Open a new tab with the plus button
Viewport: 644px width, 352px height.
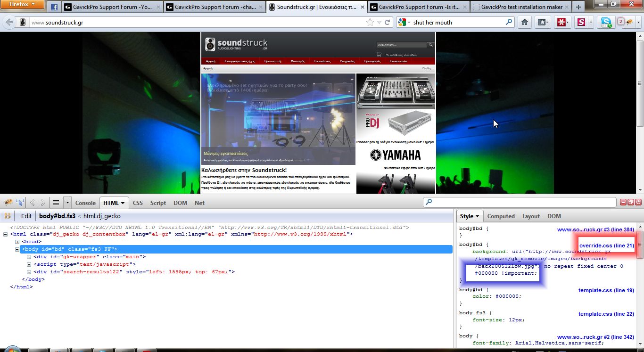click(x=578, y=7)
